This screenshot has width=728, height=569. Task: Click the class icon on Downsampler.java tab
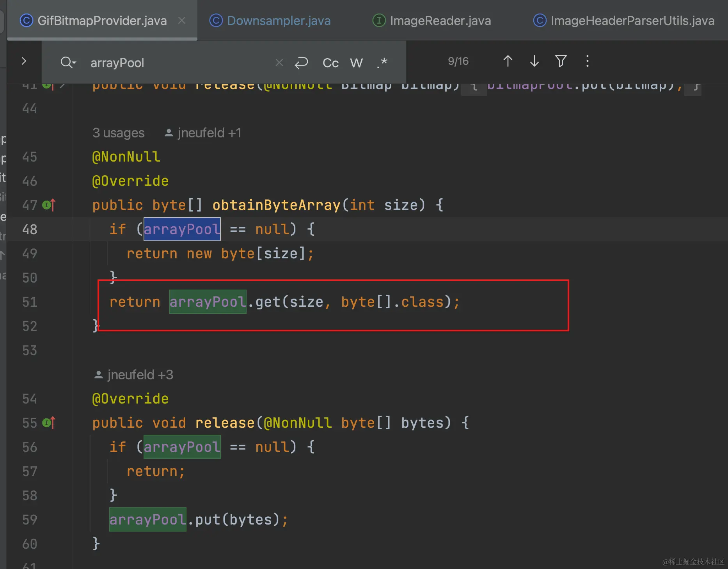[216, 20]
